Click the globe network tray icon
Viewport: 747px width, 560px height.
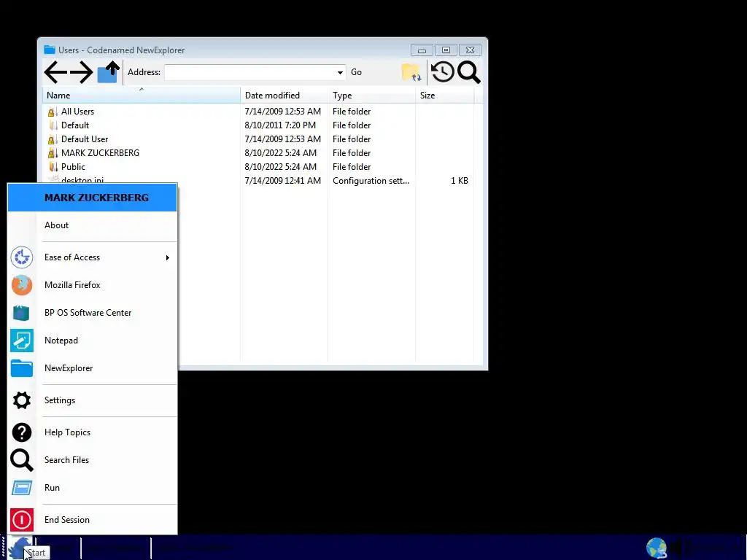point(657,548)
